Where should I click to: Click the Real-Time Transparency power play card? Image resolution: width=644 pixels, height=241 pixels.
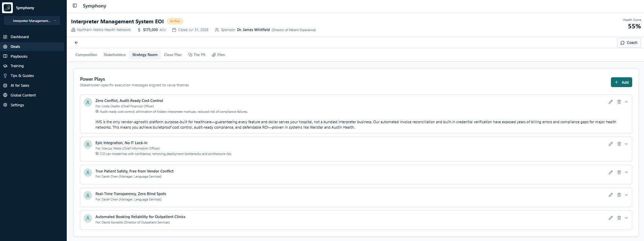[x=304, y=197]
